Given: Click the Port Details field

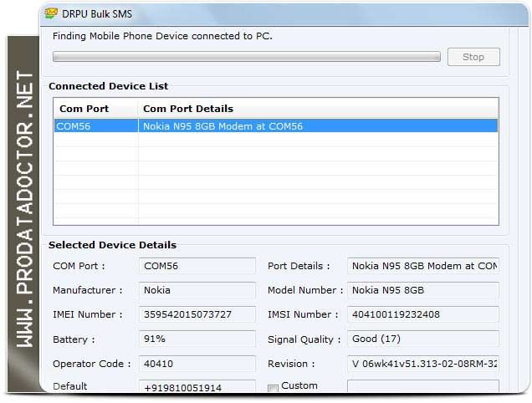Looking at the screenshot, I should (423, 266).
